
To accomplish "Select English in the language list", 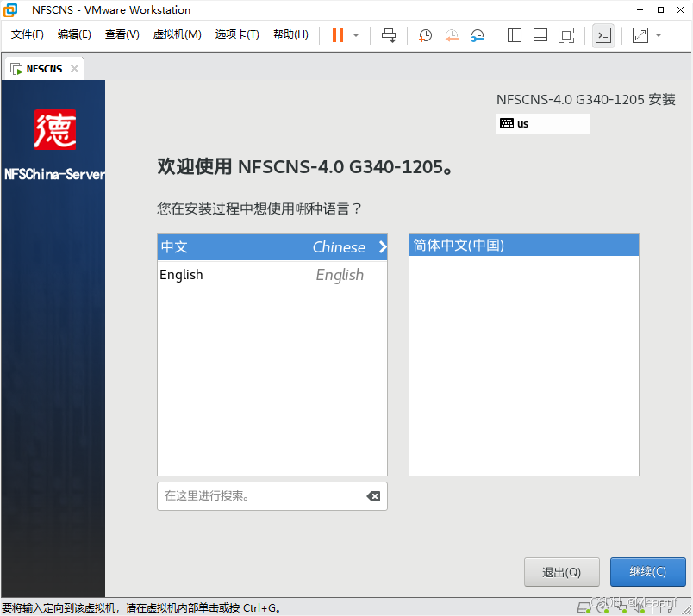I will click(272, 275).
